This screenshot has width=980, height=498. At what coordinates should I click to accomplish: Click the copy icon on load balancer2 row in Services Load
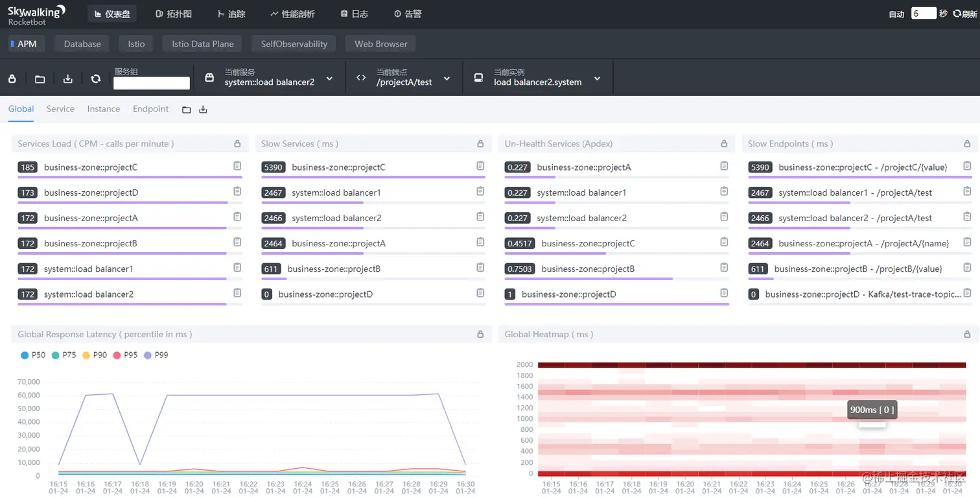[x=237, y=293]
